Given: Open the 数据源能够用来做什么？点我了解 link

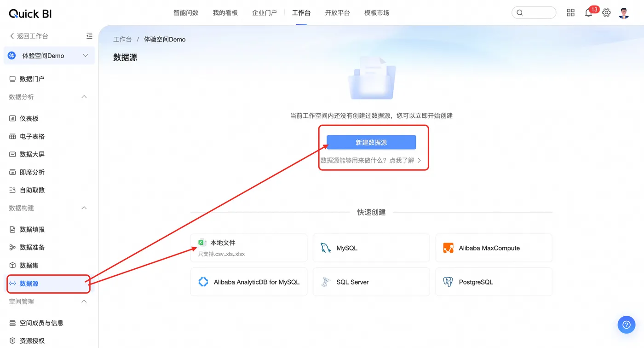Looking at the screenshot, I should [x=371, y=161].
